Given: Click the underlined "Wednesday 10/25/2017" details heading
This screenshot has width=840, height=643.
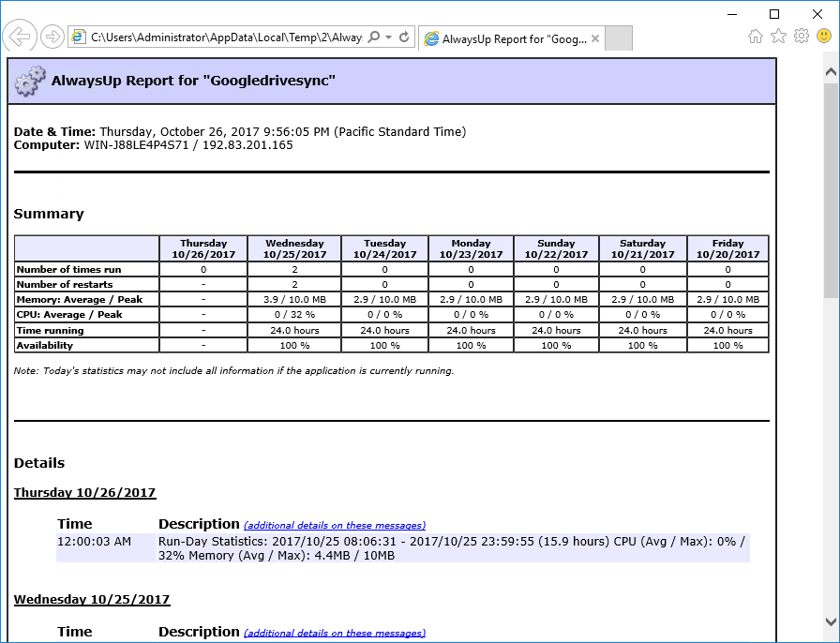Looking at the screenshot, I should click(x=92, y=600).
